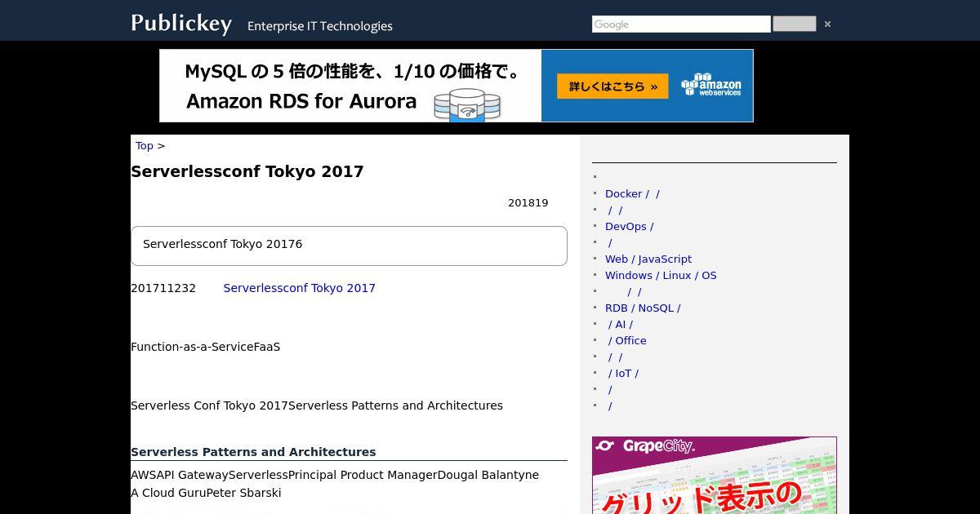Image resolution: width=980 pixels, height=514 pixels.
Task: Open the RDB / NoSQL category link
Action: click(x=643, y=308)
